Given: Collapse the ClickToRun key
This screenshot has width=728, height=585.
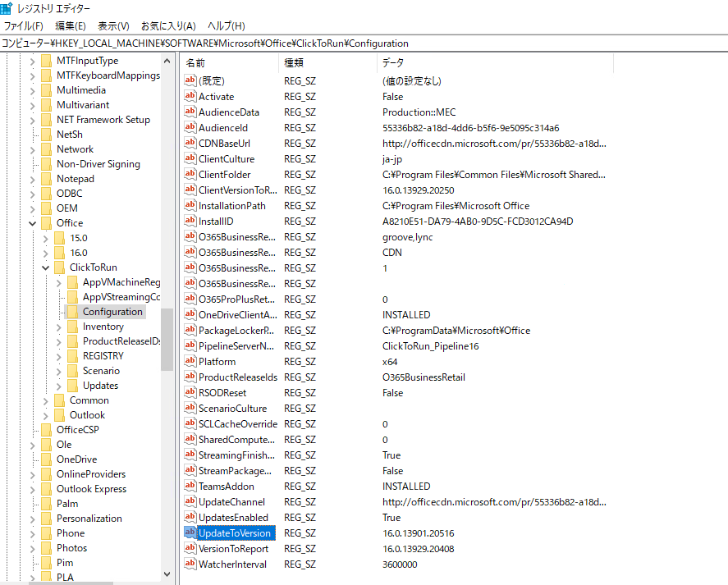Looking at the screenshot, I should (45, 268).
